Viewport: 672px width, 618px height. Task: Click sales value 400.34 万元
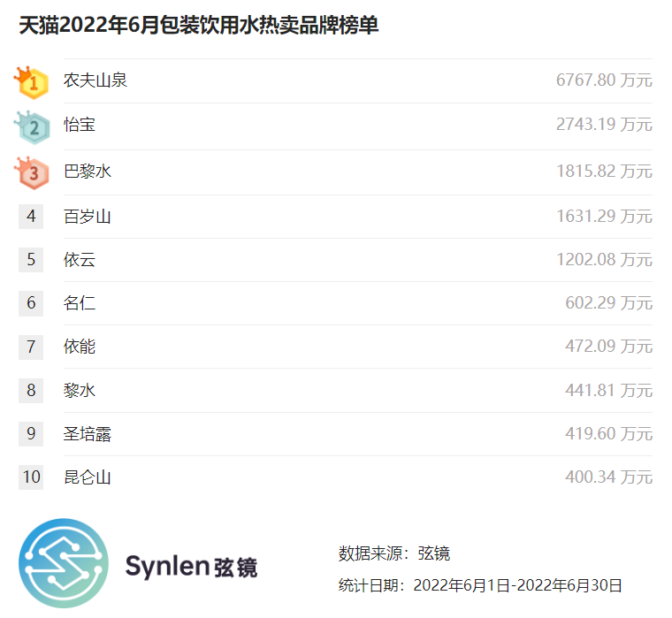608,477
